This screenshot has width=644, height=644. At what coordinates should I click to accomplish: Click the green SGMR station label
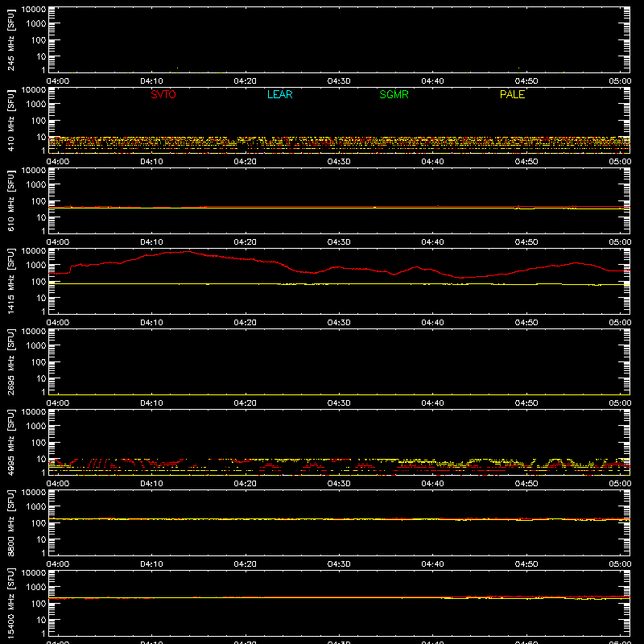tap(394, 94)
